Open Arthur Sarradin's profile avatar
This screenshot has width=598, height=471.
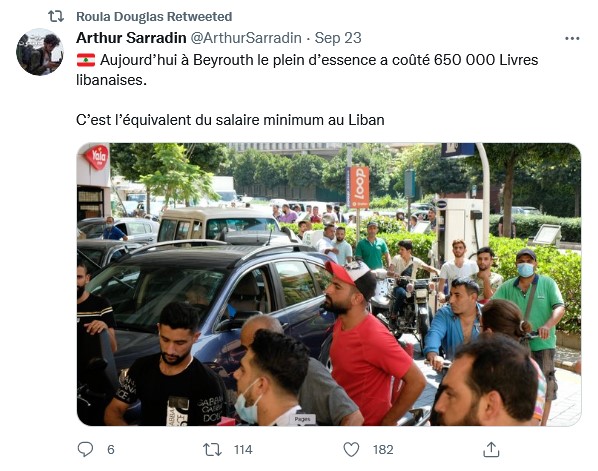pyautogui.click(x=40, y=51)
